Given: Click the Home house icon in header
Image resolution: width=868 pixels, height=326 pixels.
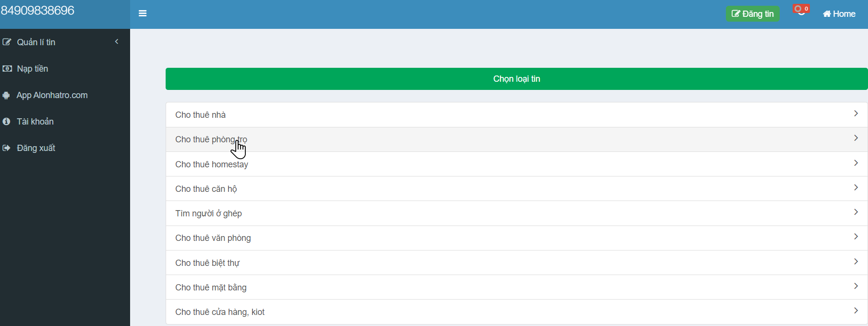Looking at the screenshot, I should (x=827, y=14).
